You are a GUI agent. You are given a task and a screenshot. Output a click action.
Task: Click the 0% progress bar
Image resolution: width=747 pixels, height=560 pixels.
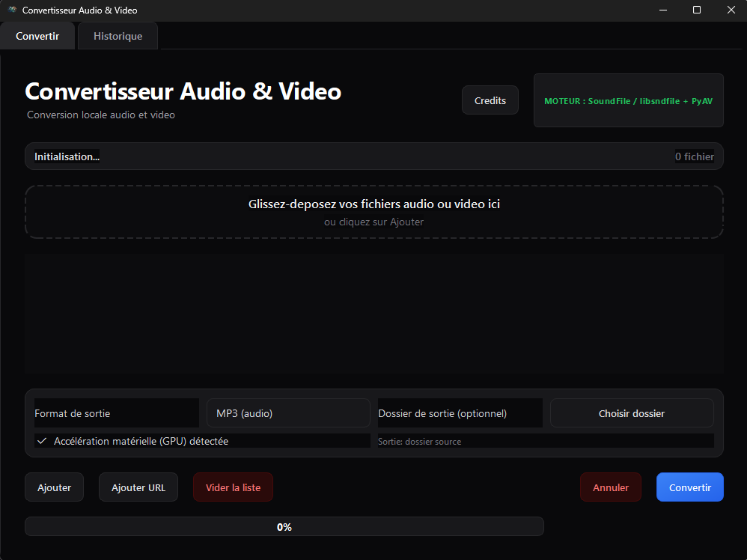284,526
